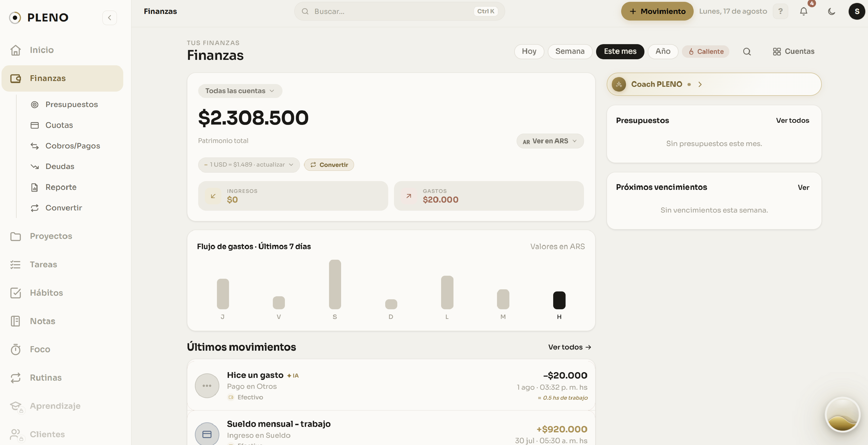Click the Thursday (J) expense bar
The width and height of the screenshot is (868, 445).
[x=222, y=294]
